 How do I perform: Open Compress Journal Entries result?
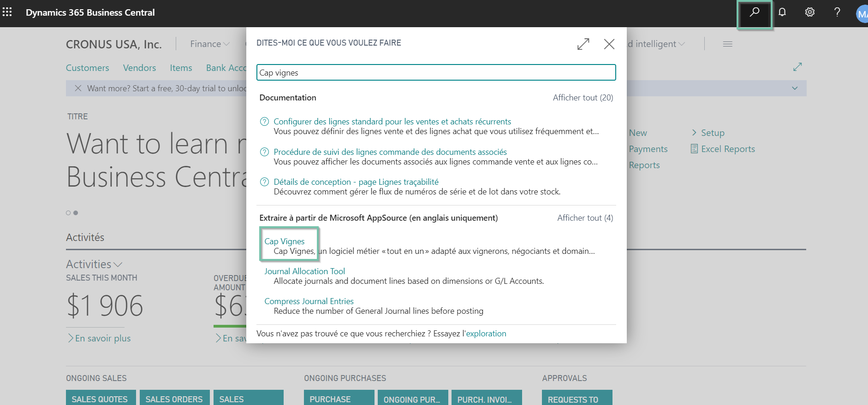309,301
